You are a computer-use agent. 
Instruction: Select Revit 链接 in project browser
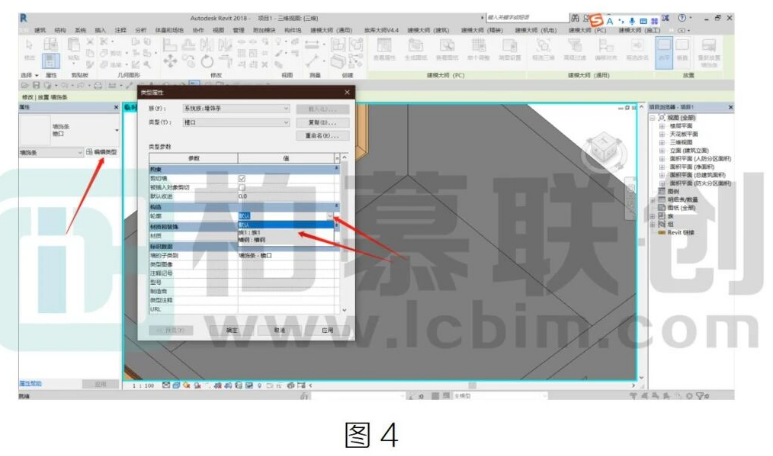pos(681,233)
